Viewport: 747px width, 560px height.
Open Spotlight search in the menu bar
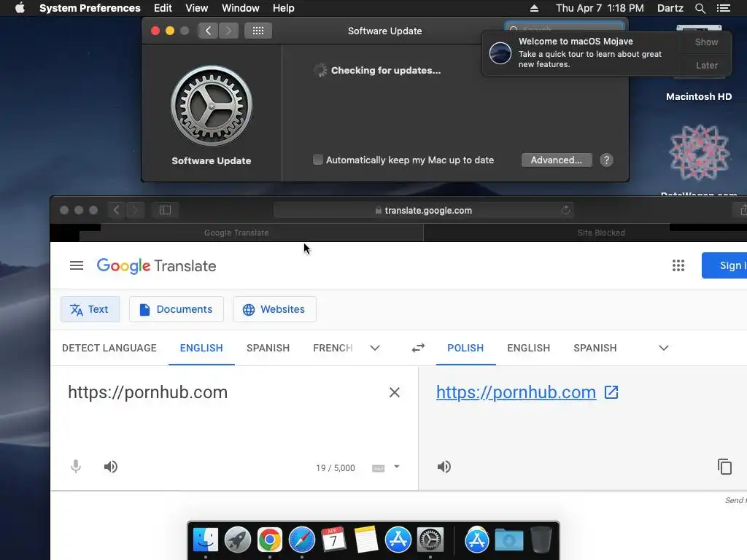(700, 8)
